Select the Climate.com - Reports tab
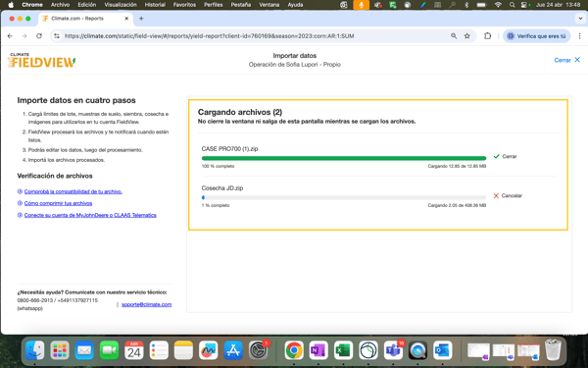Screen dimensions: 588x368 pos(84,19)
